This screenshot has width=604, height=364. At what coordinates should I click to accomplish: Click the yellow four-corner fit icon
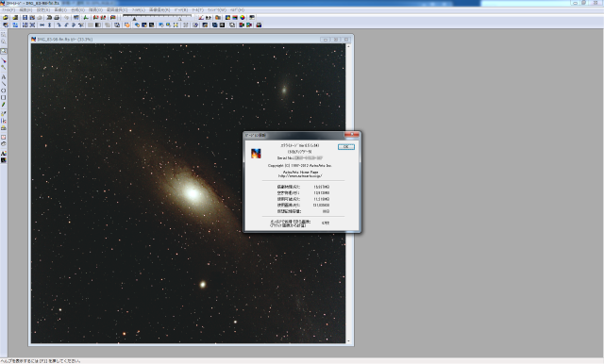click(176, 25)
